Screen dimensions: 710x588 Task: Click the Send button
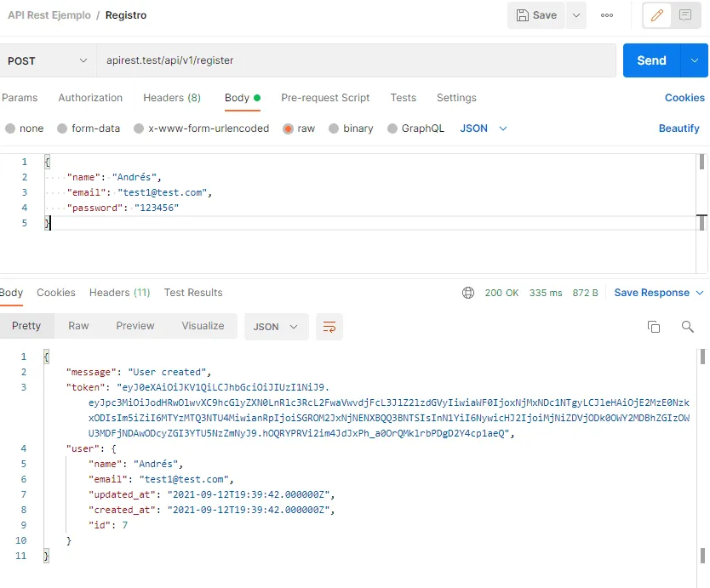(650, 60)
